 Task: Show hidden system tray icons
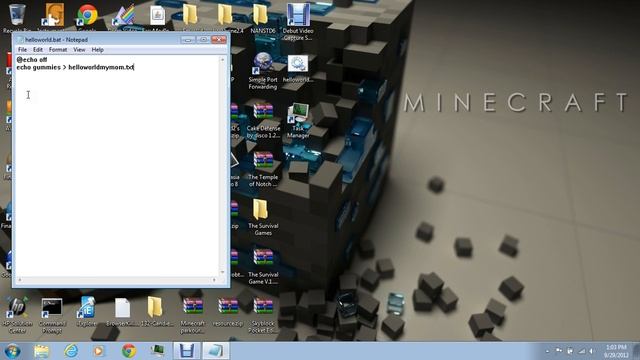(x=548, y=351)
